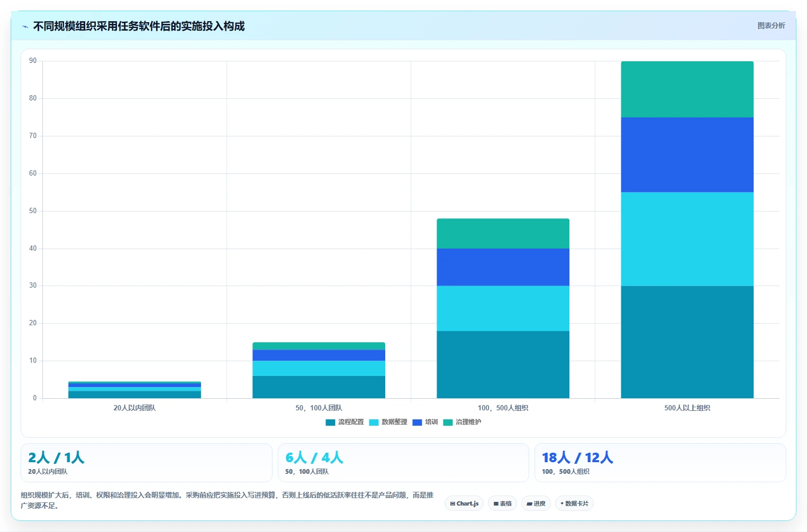Viewport: 807px width, 532px height.
Task: Click the 流程配置 segment of 100，500人组织 bar
Action: (x=503, y=364)
